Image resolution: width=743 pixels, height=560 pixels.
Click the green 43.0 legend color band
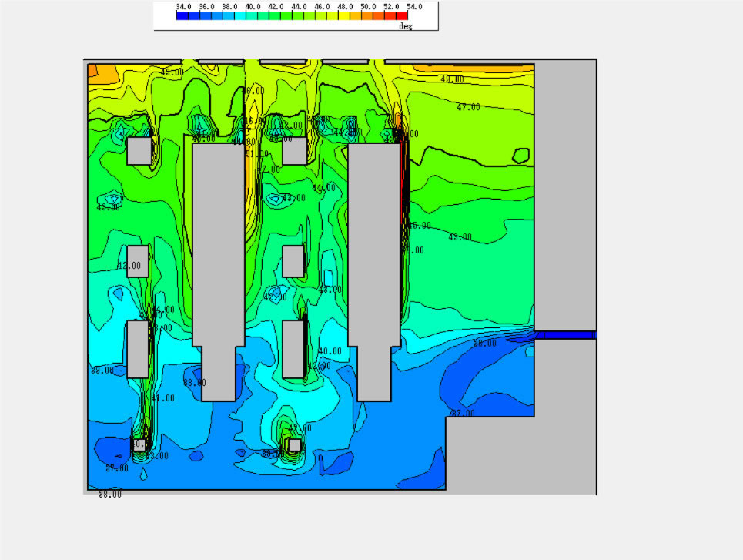tap(286, 15)
